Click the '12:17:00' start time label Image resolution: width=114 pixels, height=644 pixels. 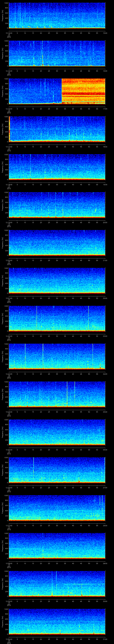click(9, 147)
